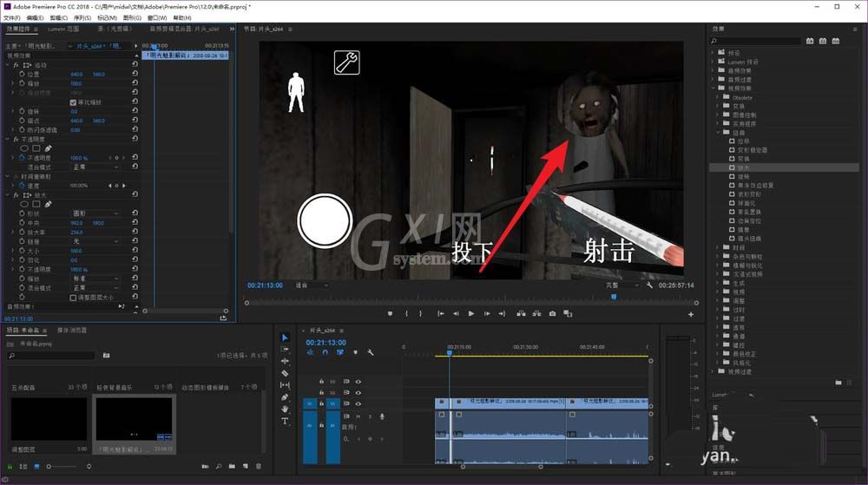Open the button editor plus icon
Screen dimensions: 868x485
click(691, 314)
